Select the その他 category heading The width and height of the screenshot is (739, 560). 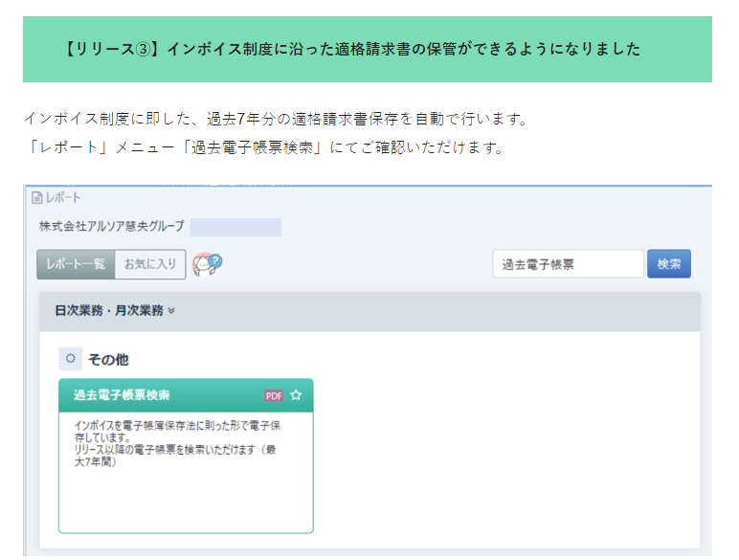tap(108, 360)
